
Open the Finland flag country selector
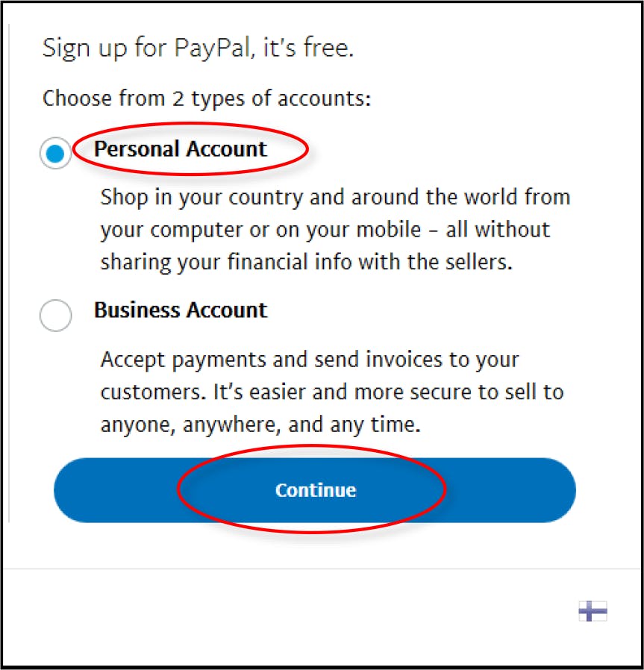[x=593, y=610]
